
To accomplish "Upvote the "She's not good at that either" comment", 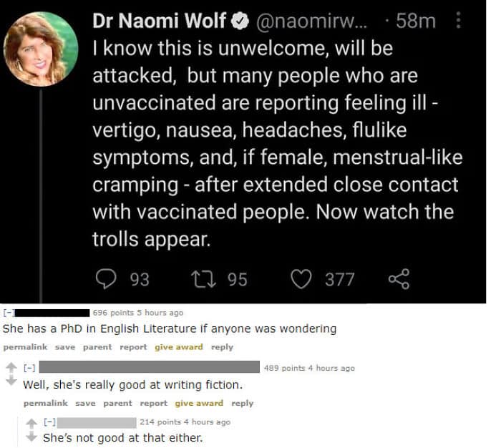I will pyautogui.click(x=31, y=422).
